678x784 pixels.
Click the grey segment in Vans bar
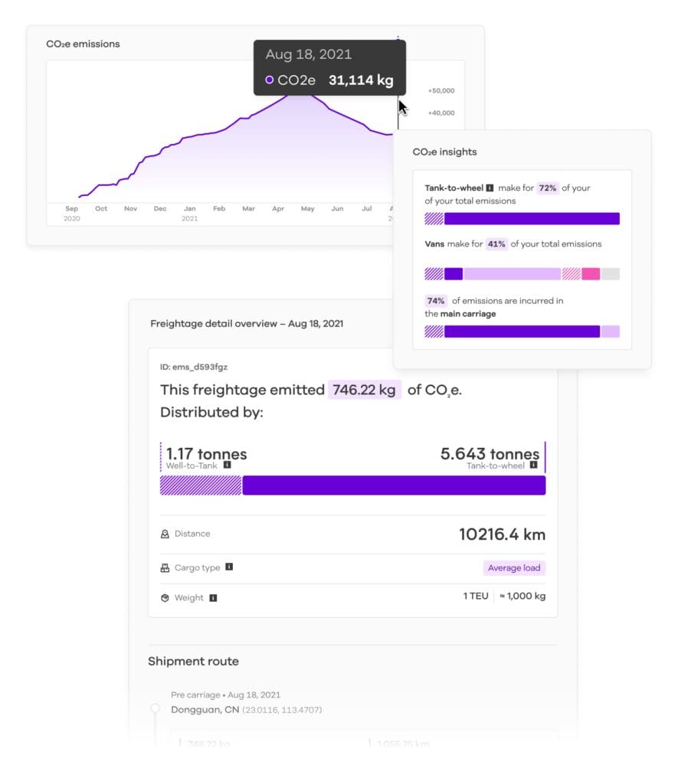(611, 274)
